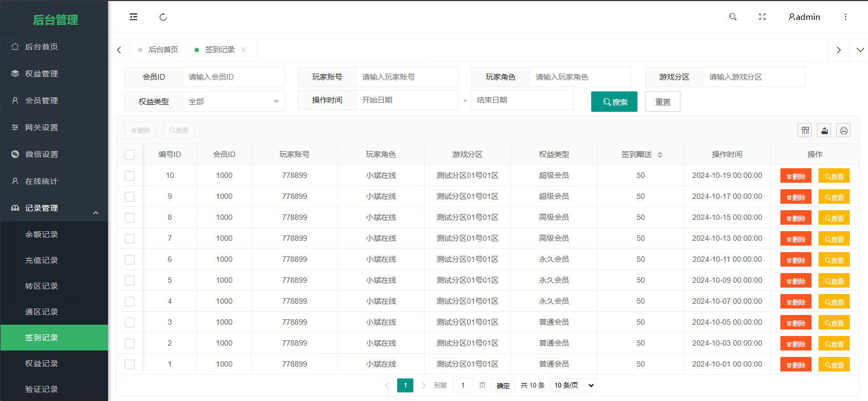Screen dimensions: 868x401
Task: View the record dated 2024-10-15
Action: coord(834,218)
